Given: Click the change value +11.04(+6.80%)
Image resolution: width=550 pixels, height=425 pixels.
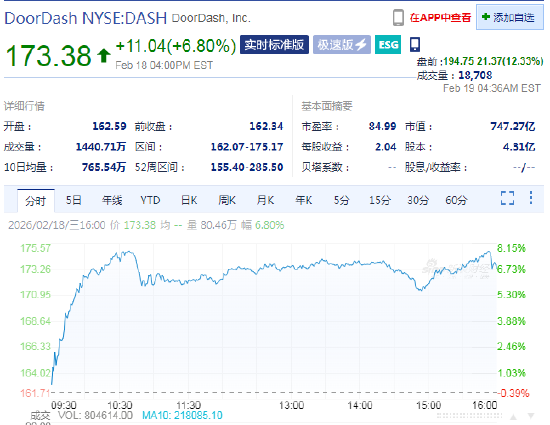Looking at the screenshot, I should coord(176,46).
